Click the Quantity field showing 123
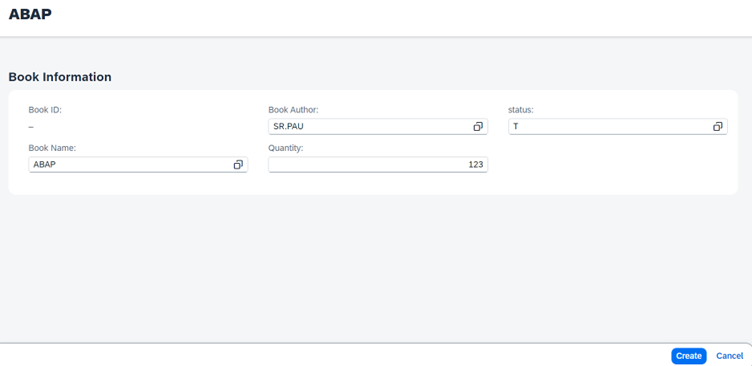The width and height of the screenshot is (752, 366). (378, 165)
